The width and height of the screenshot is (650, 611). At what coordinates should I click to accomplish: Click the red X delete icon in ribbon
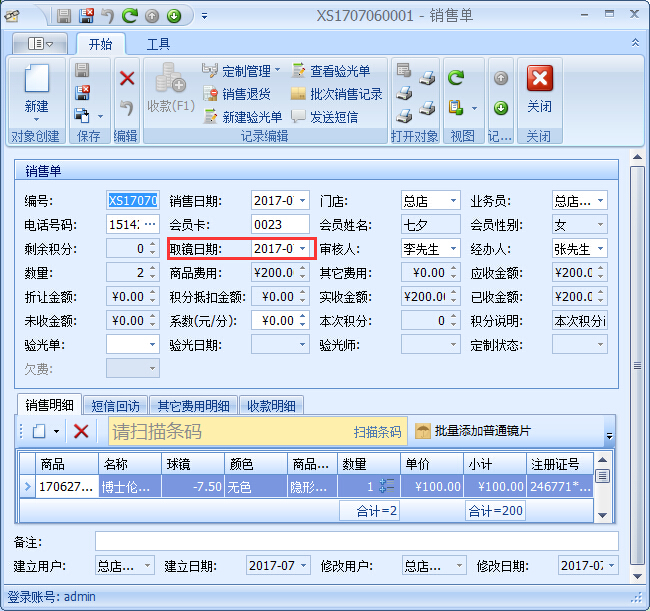pyautogui.click(x=127, y=78)
